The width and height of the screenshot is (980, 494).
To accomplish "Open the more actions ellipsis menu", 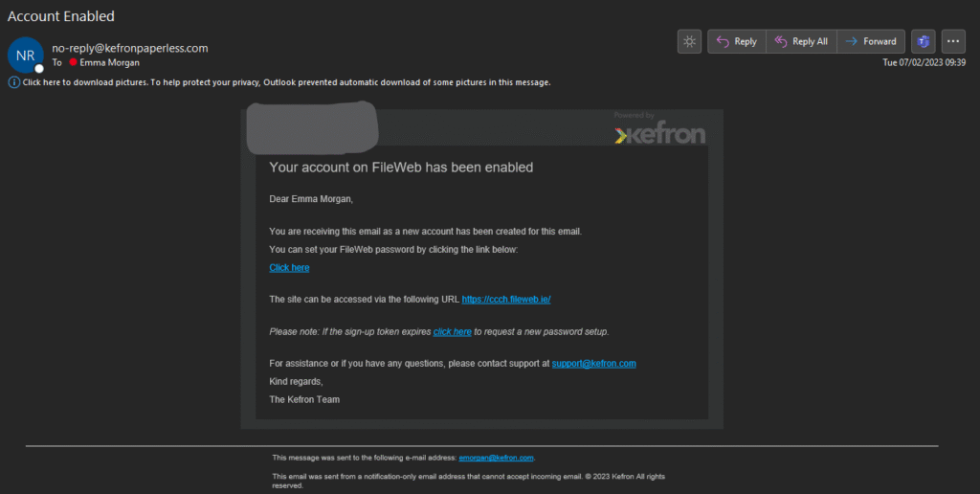I will tap(953, 41).
